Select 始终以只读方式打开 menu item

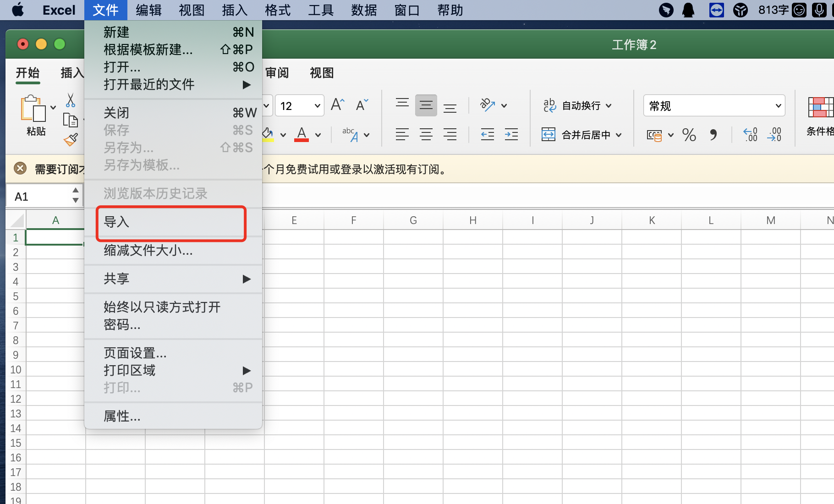point(173,307)
